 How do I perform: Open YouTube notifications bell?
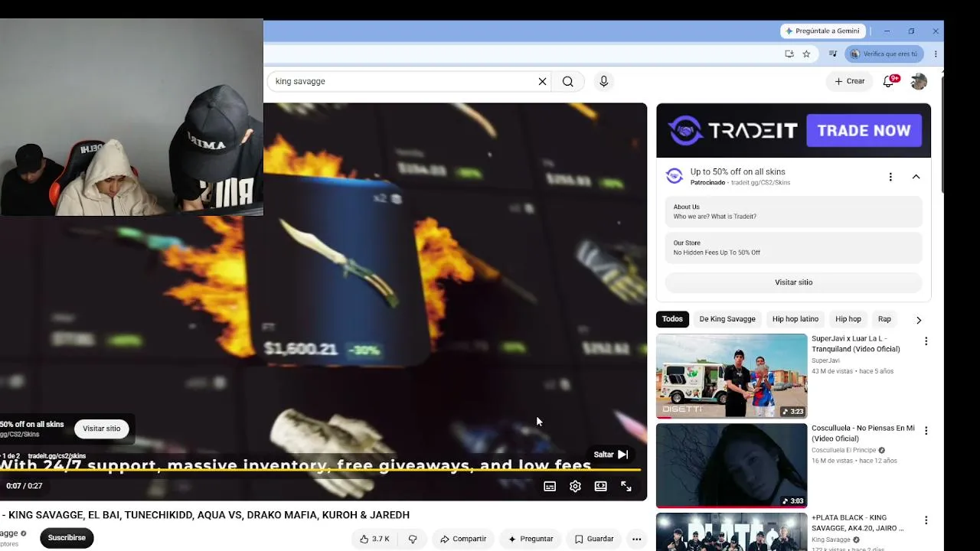click(x=889, y=81)
